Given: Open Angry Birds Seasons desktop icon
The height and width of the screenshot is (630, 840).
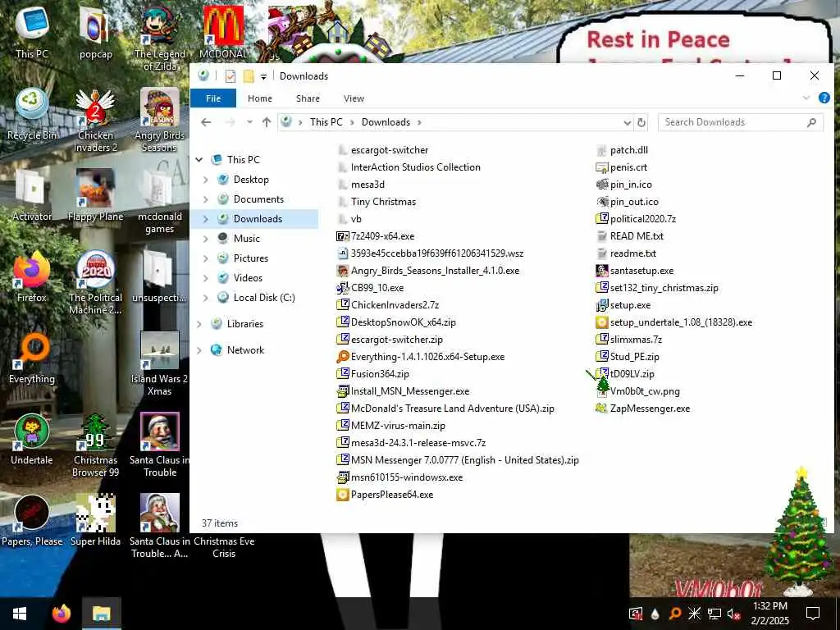Looking at the screenshot, I should click(x=159, y=121).
